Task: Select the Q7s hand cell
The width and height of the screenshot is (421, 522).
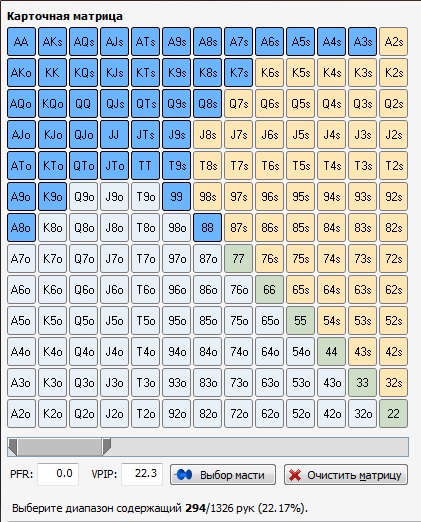Action: tap(238, 104)
